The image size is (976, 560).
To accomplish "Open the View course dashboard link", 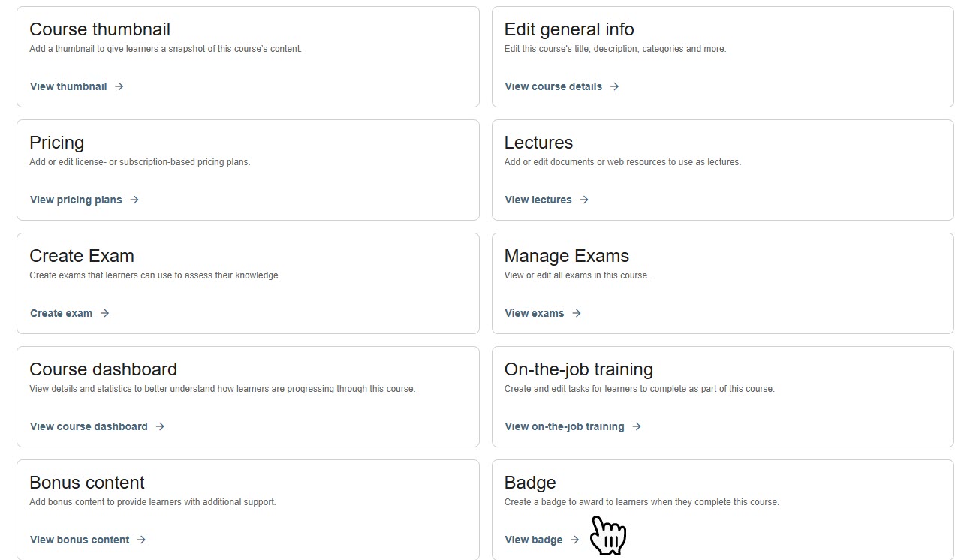I will coord(89,426).
